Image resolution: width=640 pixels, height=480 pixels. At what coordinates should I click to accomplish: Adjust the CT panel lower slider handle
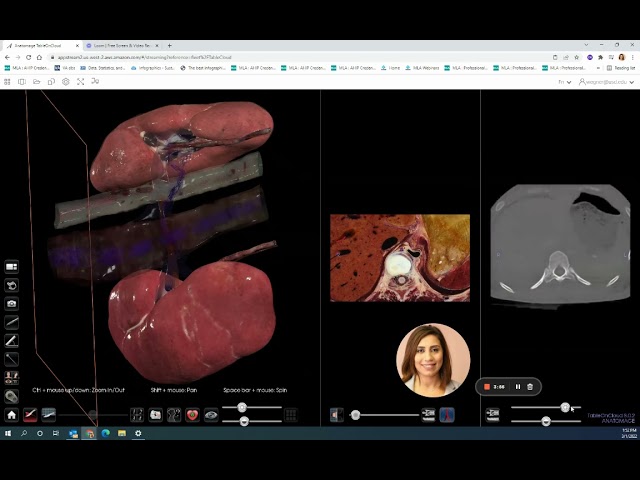546,421
